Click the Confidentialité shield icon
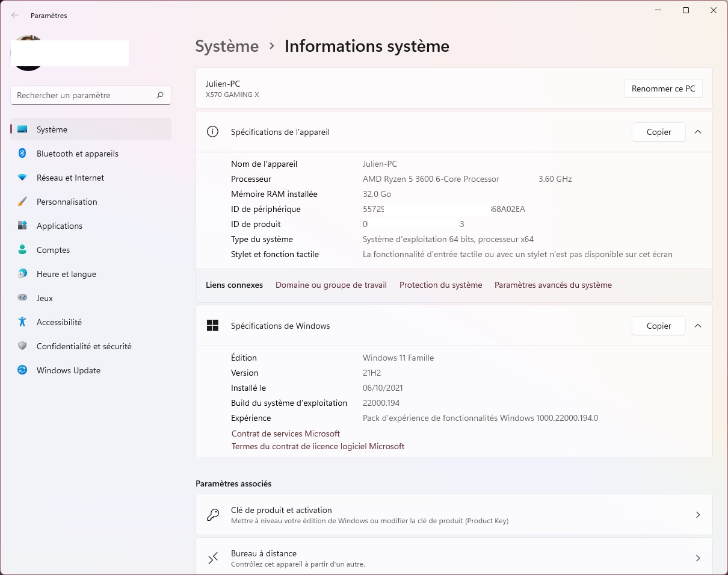 (x=22, y=346)
